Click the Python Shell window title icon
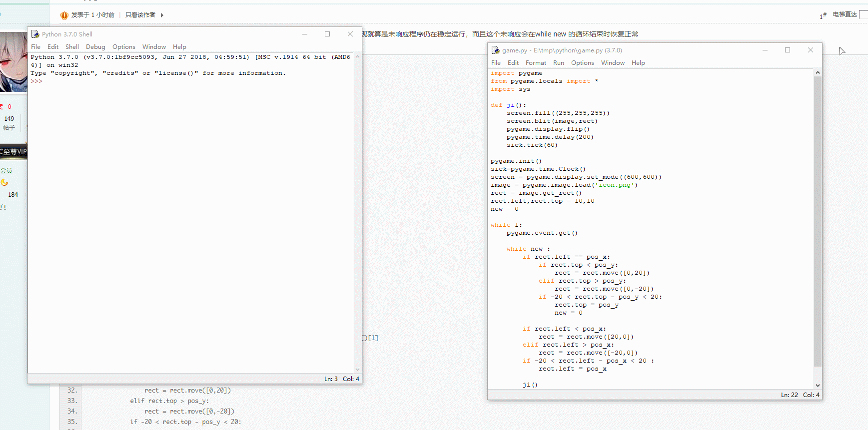The image size is (868, 430). pyautogui.click(x=35, y=34)
